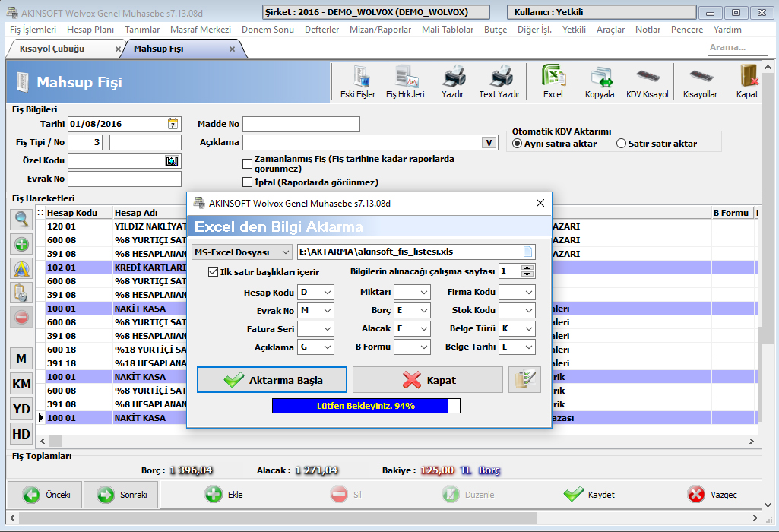Switch to the Kısayol Çubuğu tab

52,49
